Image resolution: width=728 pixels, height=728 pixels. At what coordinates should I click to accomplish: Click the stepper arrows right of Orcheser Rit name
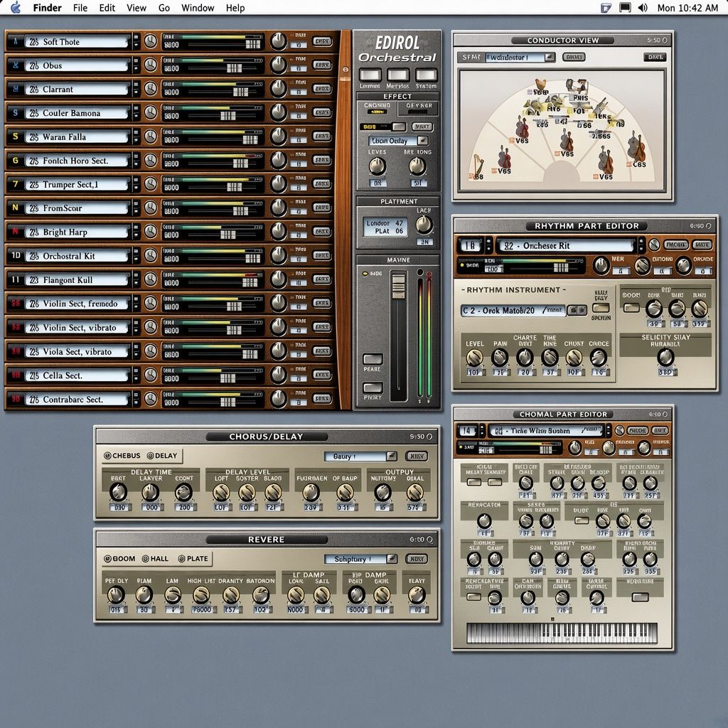pos(641,245)
